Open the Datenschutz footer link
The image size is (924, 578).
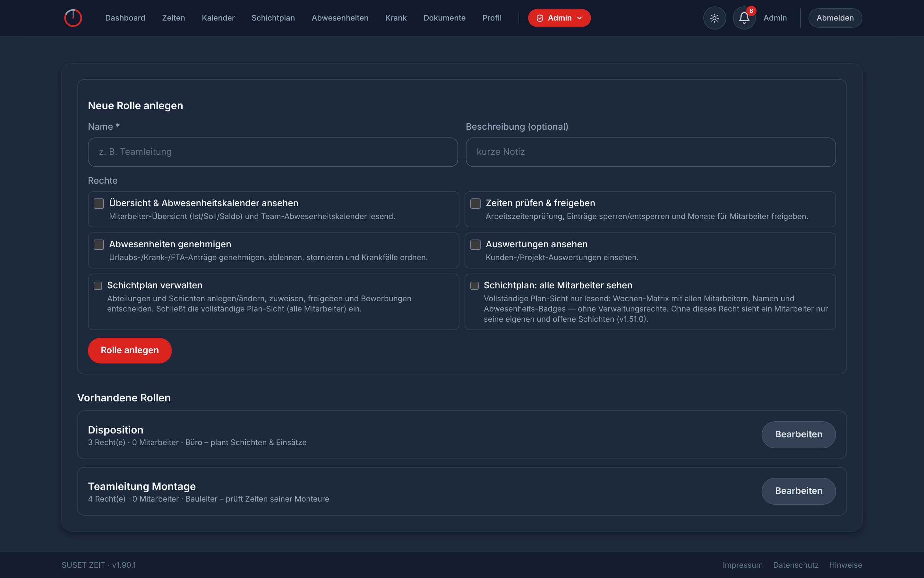click(796, 565)
